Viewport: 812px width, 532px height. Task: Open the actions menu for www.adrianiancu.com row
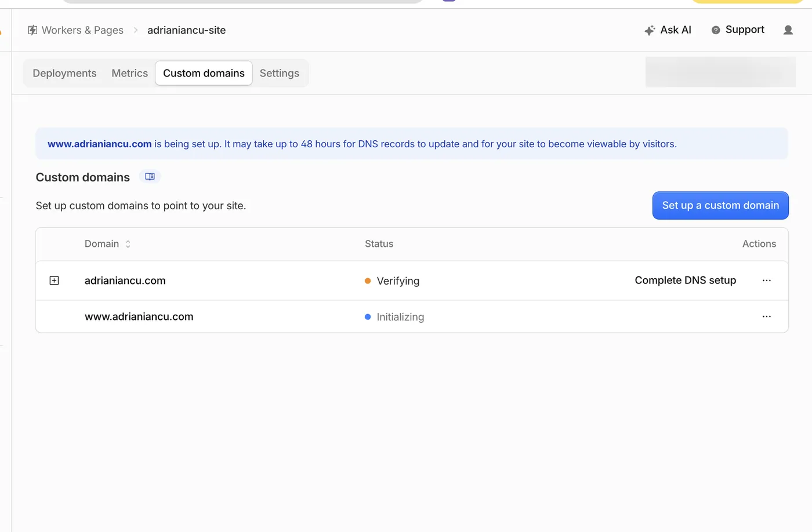click(x=767, y=316)
